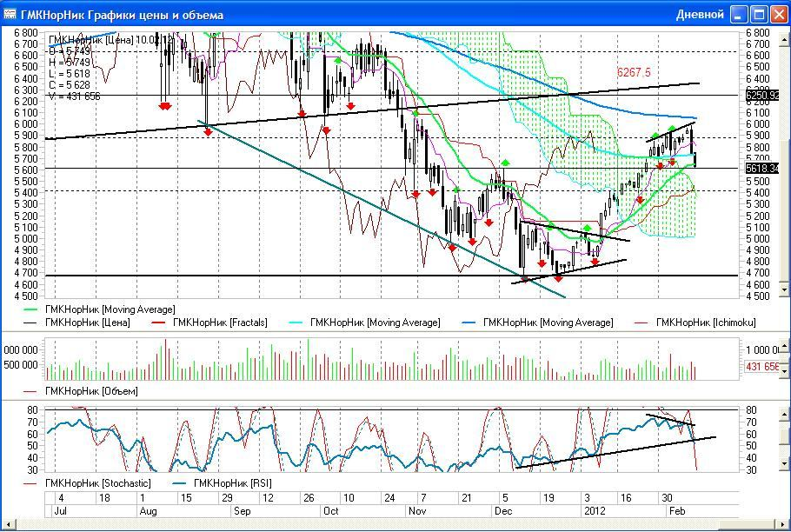Click the blue Moving Average legend item
The width and height of the screenshot is (791, 532).
coord(548,323)
